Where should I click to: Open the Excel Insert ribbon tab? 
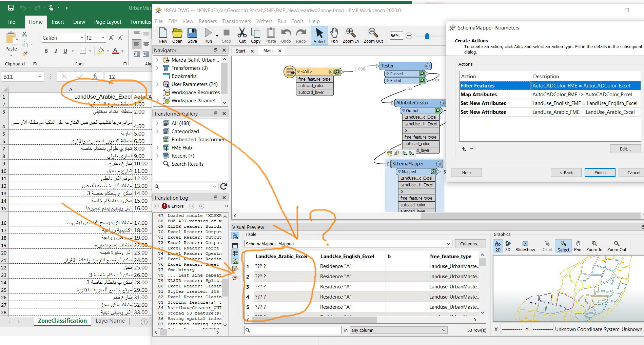click(x=58, y=22)
